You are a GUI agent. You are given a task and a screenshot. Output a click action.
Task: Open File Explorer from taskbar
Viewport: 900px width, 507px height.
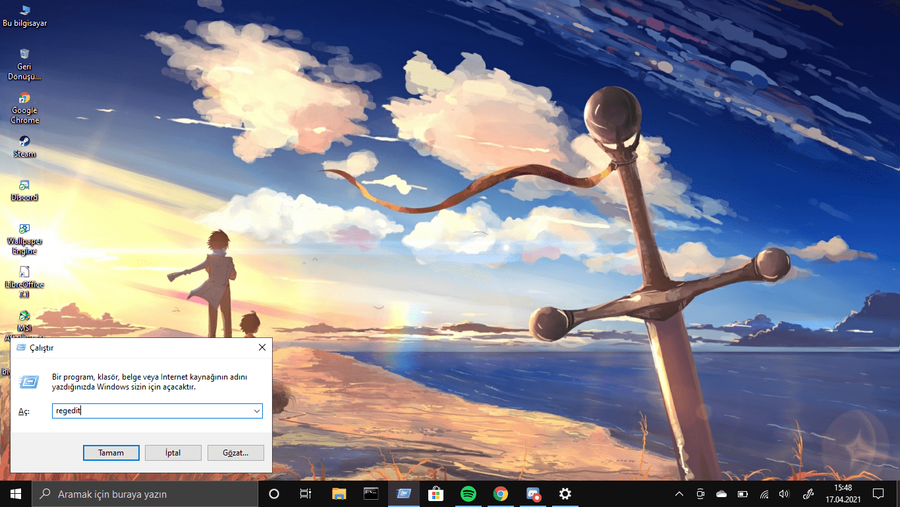pos(339,494)
